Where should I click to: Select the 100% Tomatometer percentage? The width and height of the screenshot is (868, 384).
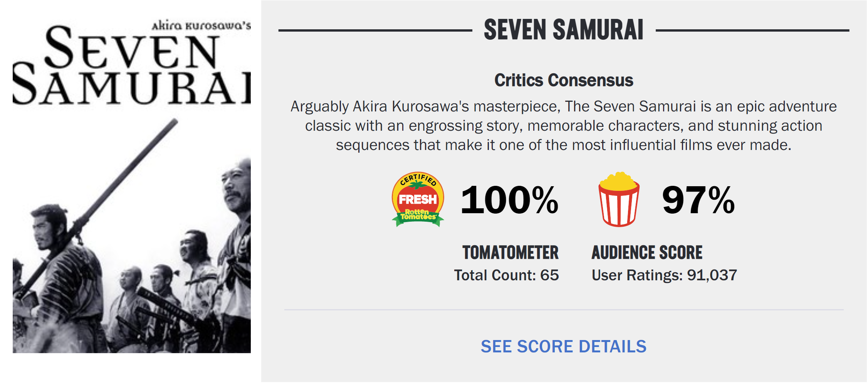click(x=509, y=200)
